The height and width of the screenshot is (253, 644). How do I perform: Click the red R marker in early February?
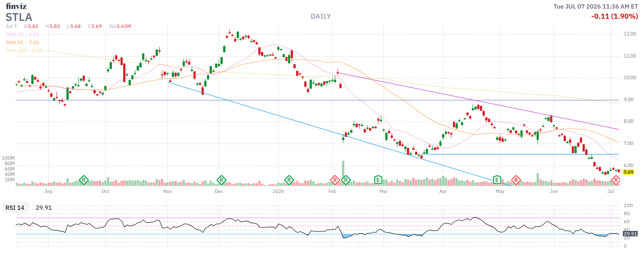335,180
